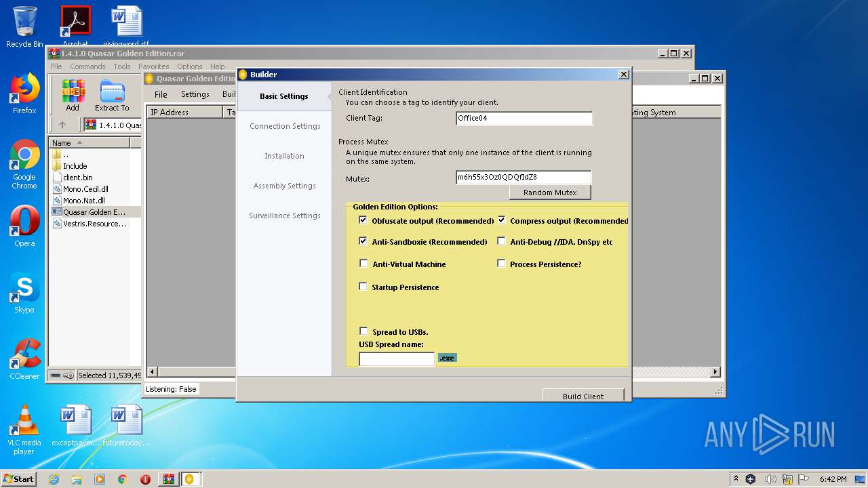Viewport: 868px width, 488px height.
Task: Open WinRAR File menu
Action: (x=56, y=66)
